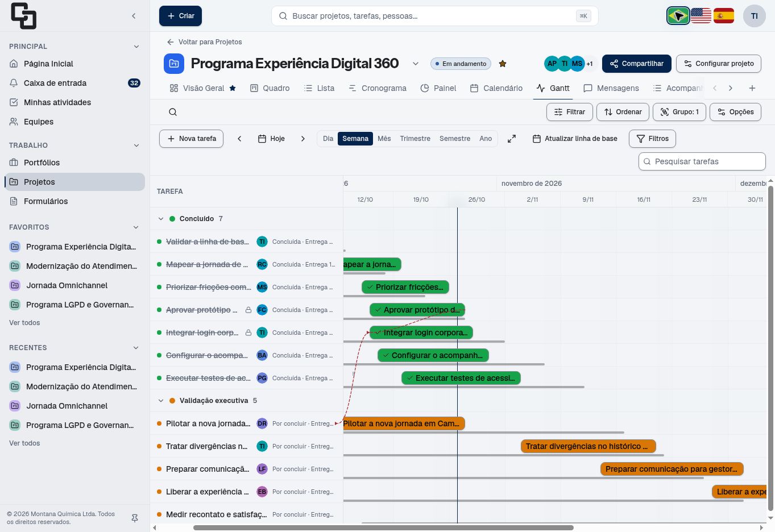
Task: Select the Ano time scale
Action: pyautogui.click(x=486, y=139)
